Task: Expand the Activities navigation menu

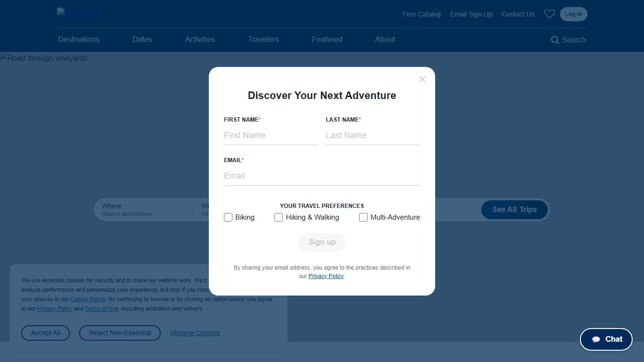Action: click(200, 40)
